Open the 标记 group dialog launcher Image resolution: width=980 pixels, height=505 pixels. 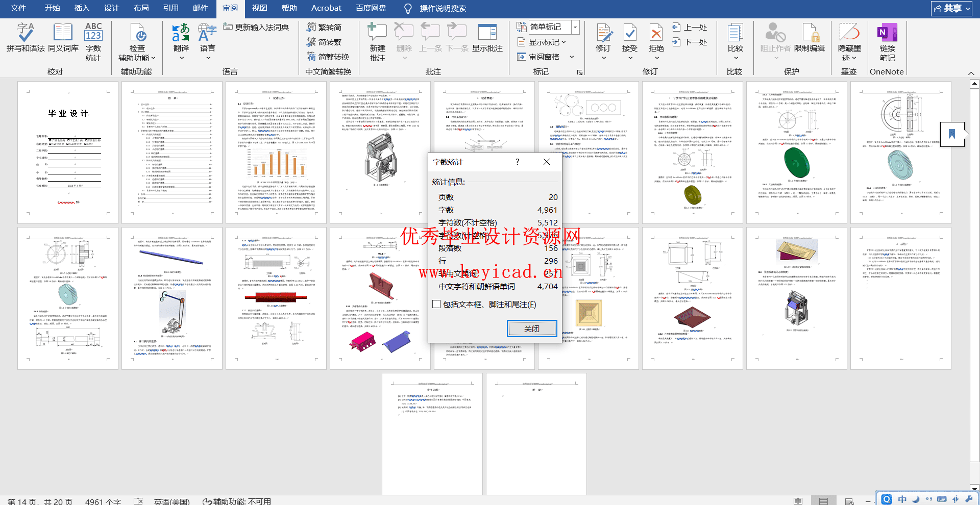coord(580,72)
